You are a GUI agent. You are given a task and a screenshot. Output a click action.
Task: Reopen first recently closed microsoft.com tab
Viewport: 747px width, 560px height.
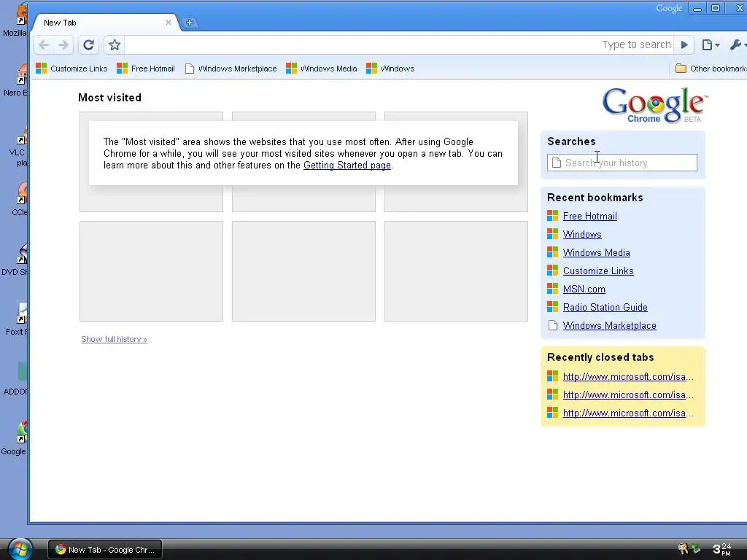coord(628,377)
